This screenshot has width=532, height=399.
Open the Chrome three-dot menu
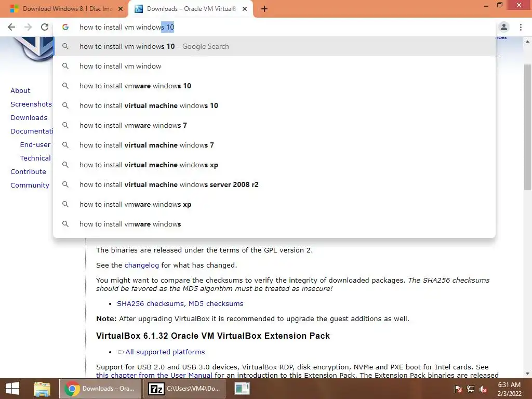click(x=521, y=27)
